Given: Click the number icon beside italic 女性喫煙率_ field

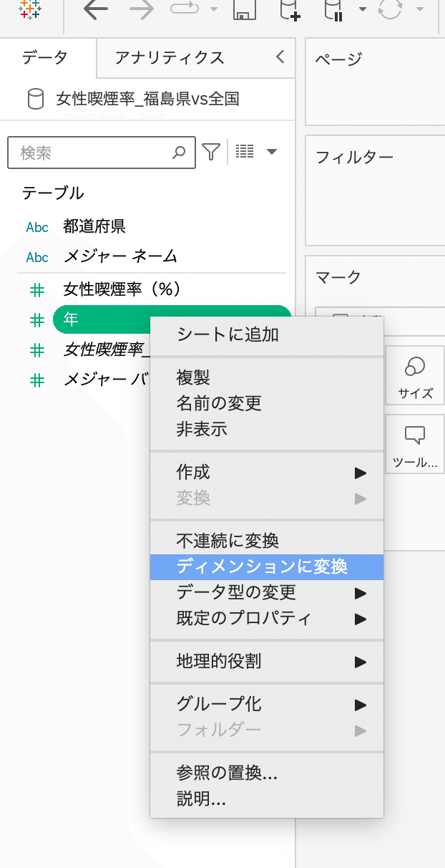Looking at the screenshot, I should pyautogui.click(x=37, y=350).
